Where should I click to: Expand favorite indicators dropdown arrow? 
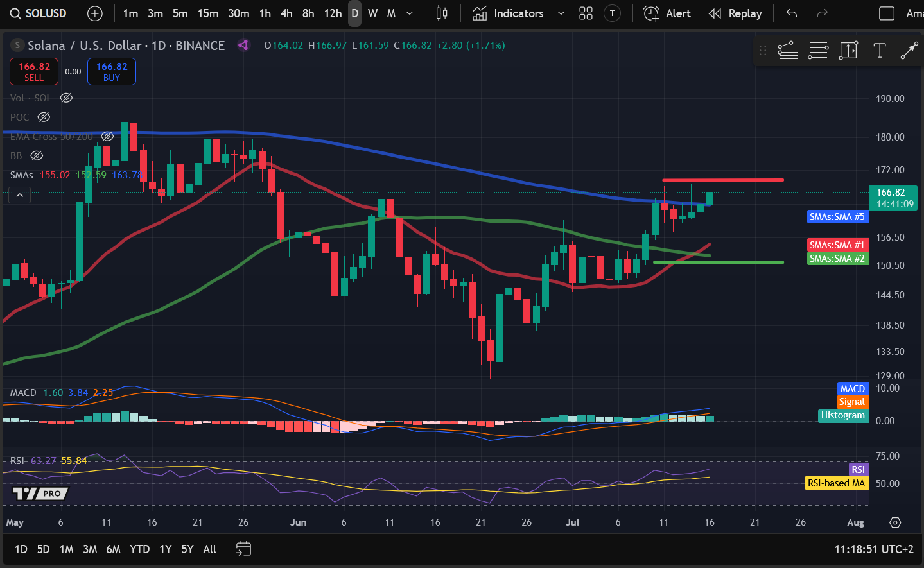click(x=561, y=13)
